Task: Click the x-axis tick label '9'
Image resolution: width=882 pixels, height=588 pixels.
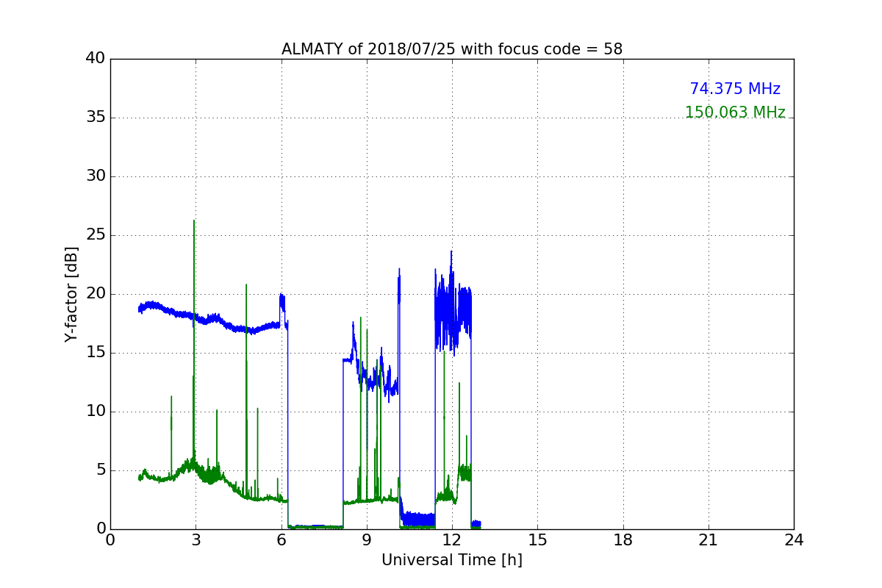Action: 367,539
